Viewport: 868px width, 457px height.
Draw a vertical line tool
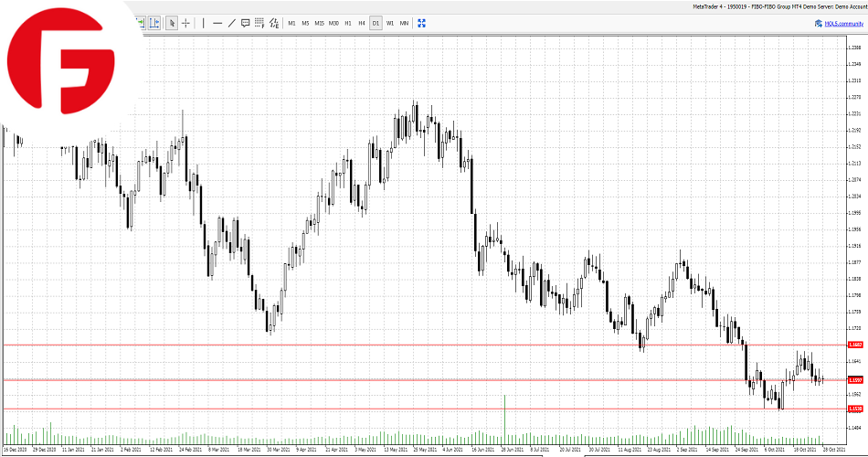coord(203,23)
